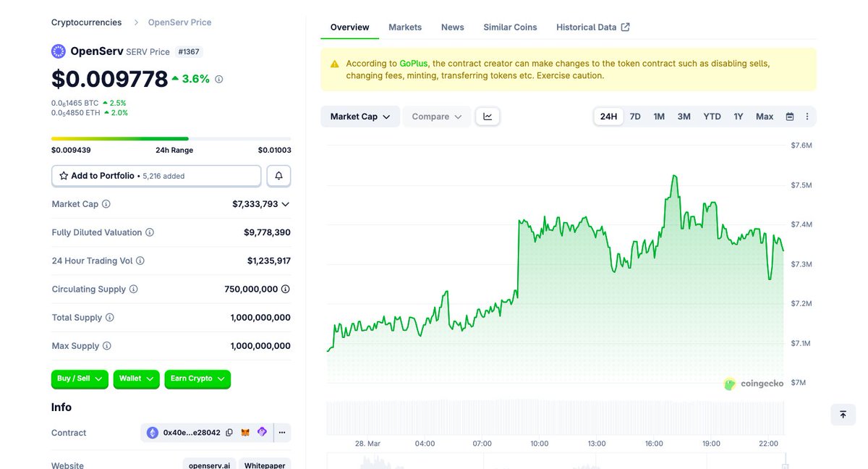Screen dimensions: 868x469
Task: Click the MetaMask fox icon
Action: 245,433
